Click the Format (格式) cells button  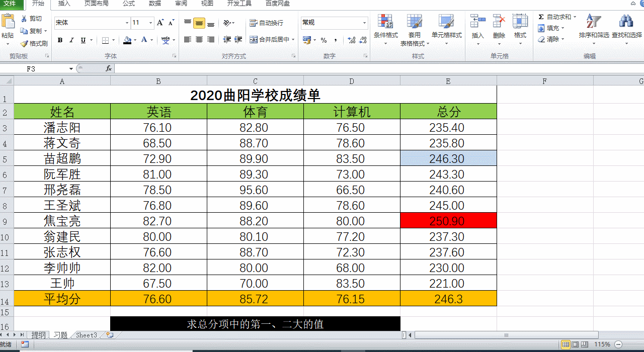coord(520,30)
